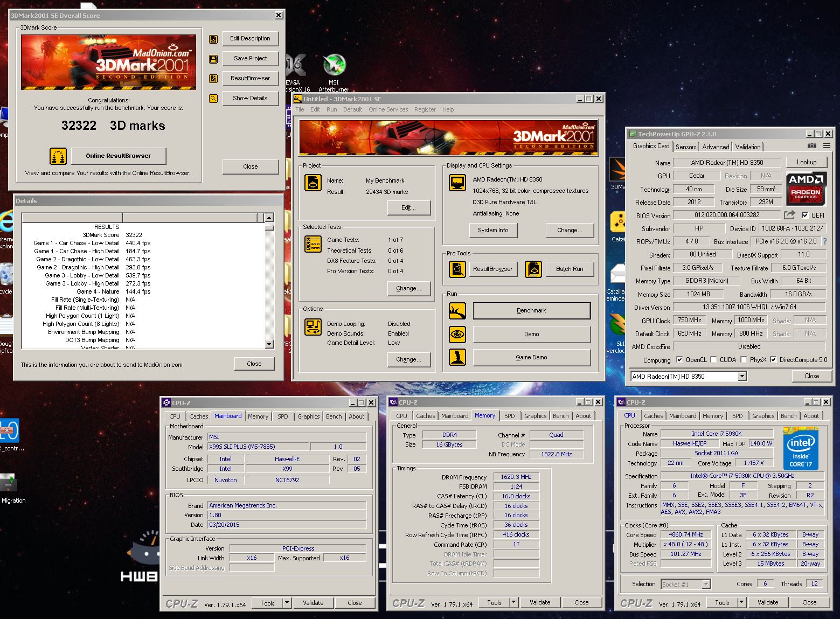Click the Core Speed 4860.74 MHz value
Viewport: 840px width, 619px height.
coord(686,534)
